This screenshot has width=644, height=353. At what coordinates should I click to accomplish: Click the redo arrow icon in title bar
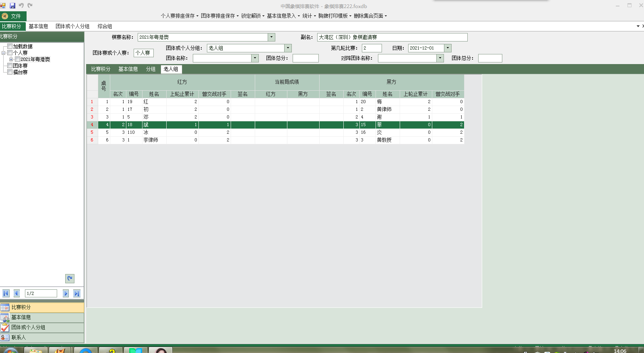pos(30,6)
